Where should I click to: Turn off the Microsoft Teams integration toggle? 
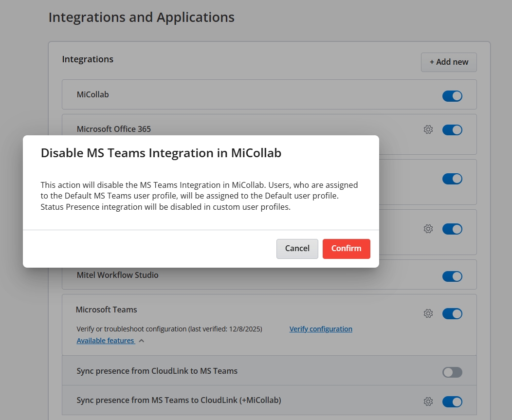(x=452, y=314)
